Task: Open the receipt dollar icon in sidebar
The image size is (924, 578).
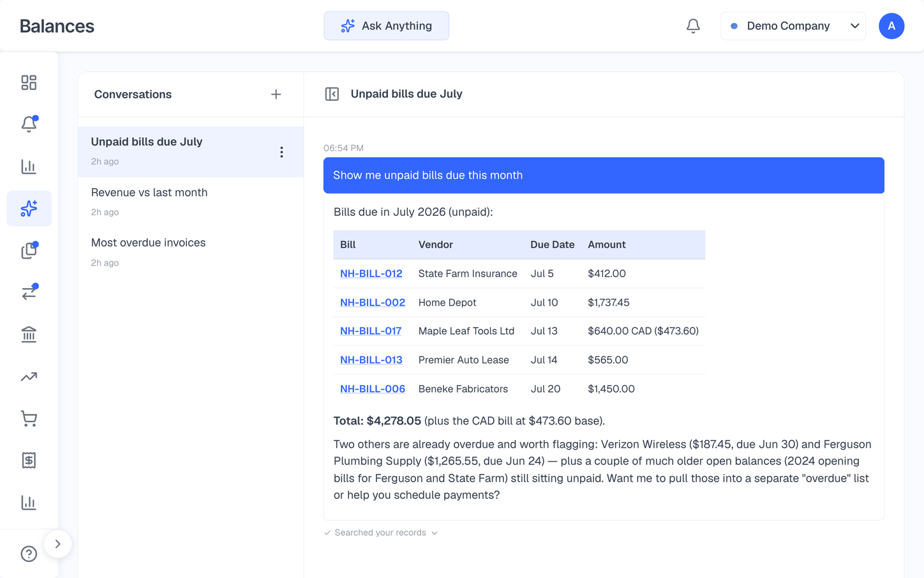Action: (29, 460)
